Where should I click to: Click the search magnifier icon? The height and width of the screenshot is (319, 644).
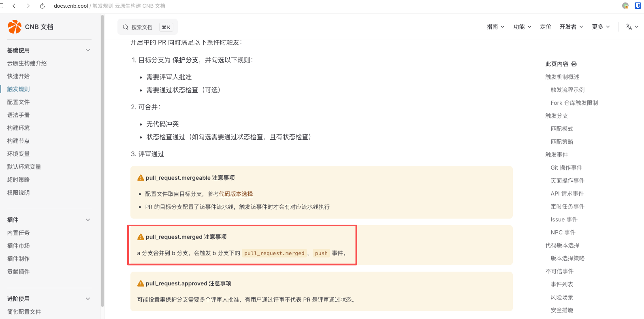[126, 27]
